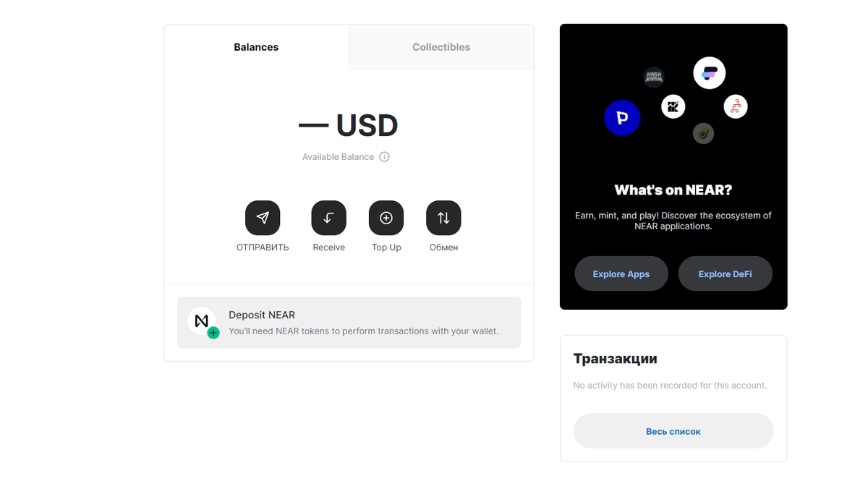This screenshot has height=492, width=868.
Task: Click the ОТПРАВИТЬ paper plane icon
Action: click(x=263, y=218)
